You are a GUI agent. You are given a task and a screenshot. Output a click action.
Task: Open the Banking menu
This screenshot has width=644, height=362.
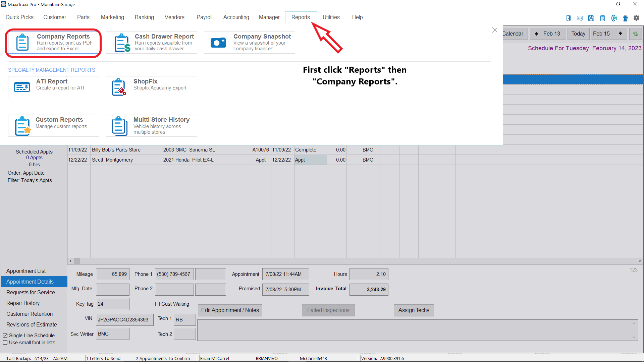[144, 17]
